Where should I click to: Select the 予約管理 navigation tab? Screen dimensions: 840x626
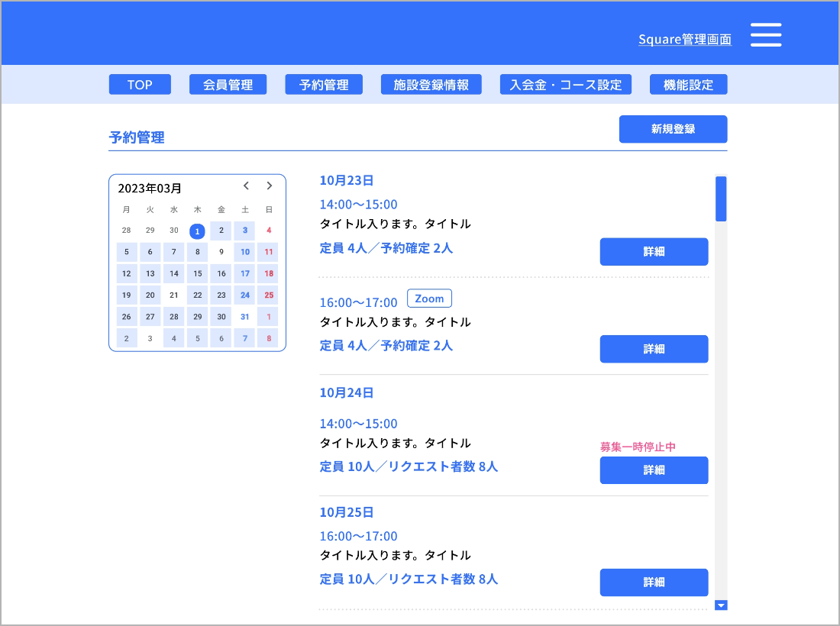pos(324,85)
